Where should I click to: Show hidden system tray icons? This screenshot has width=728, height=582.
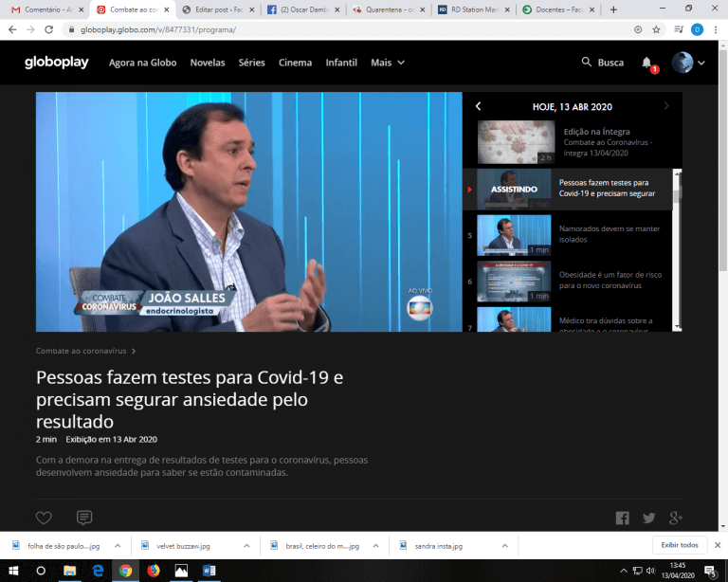point(624,571)
